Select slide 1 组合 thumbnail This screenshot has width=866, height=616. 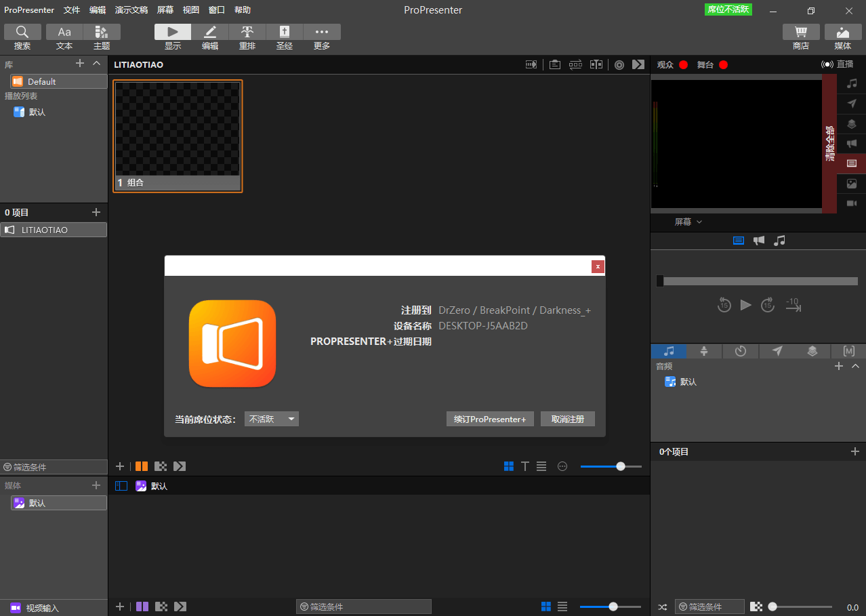coord(178,136)
